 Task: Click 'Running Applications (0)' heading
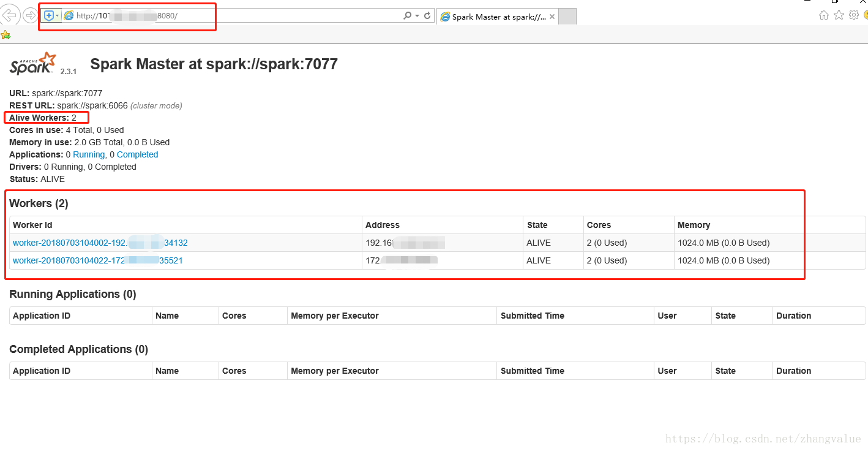(x=73, y=294)
